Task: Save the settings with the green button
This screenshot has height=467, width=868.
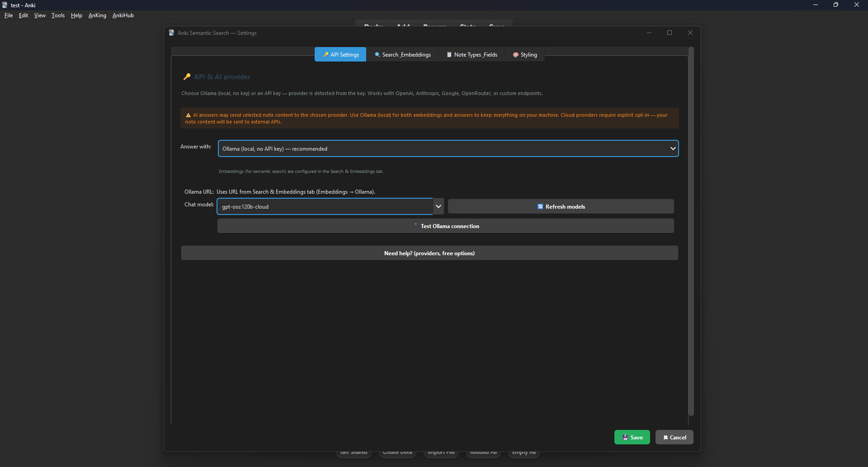Action: tap(632, 437)
